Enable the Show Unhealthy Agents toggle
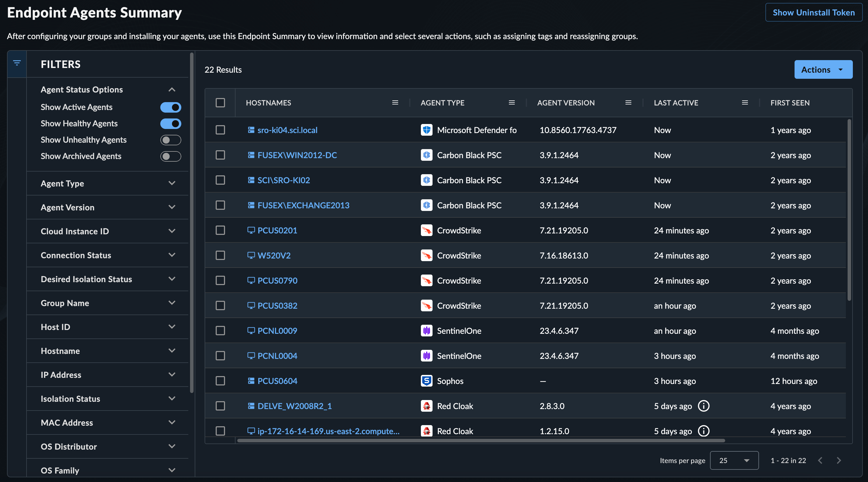The image size is (868, 482). [171, 140]
